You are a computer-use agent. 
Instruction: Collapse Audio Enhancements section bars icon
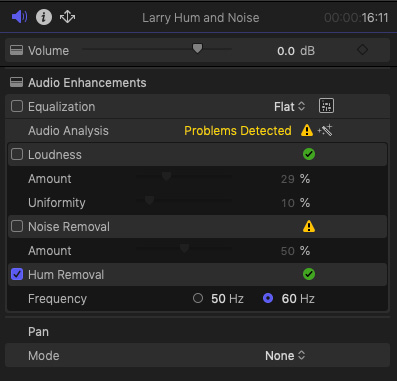(16, 82)
